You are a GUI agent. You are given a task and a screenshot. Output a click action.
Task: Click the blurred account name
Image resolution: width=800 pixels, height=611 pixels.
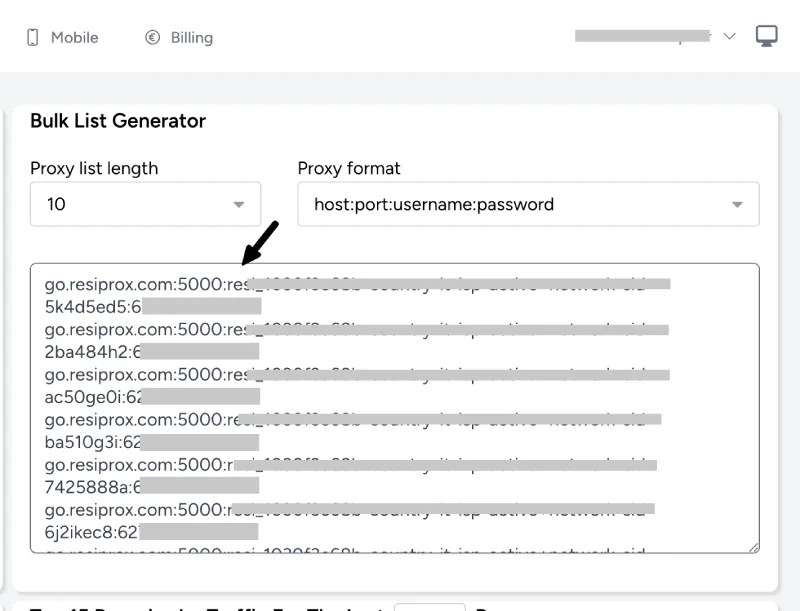click(642, 36)
